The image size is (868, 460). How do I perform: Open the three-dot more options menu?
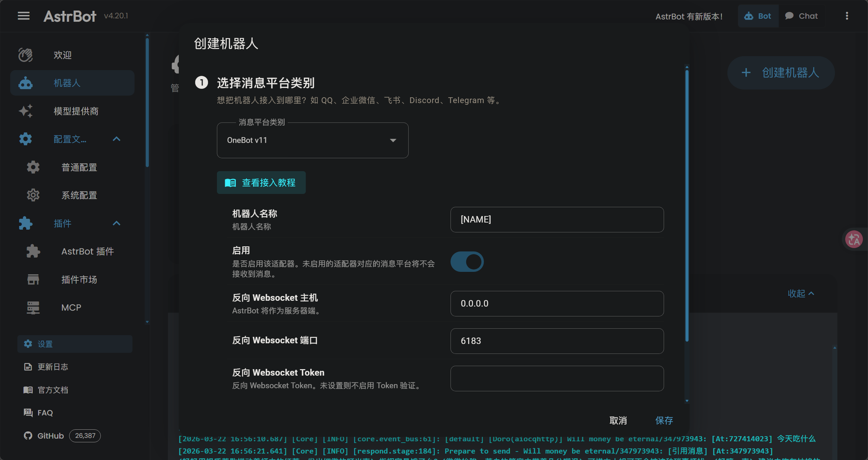[847, 16]
